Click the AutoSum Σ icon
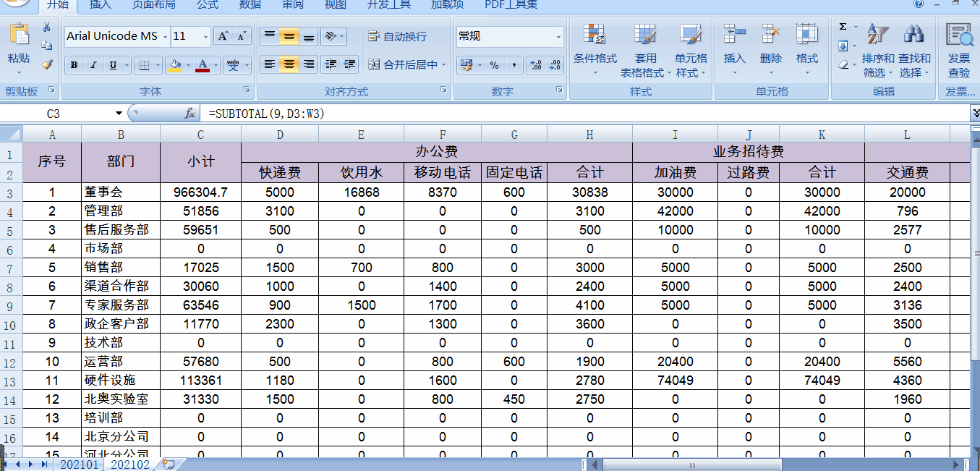Screen dimensions: 980x471 pos(843,26)
